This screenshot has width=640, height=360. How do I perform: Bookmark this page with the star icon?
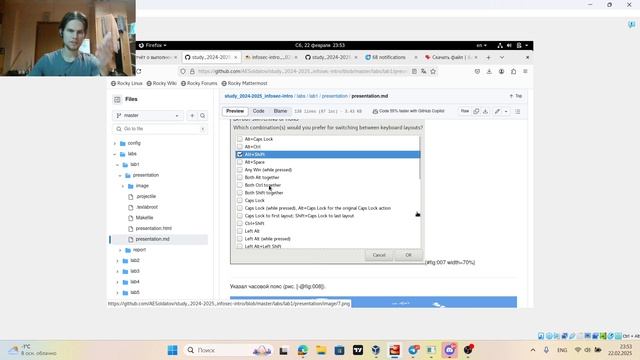433,71
